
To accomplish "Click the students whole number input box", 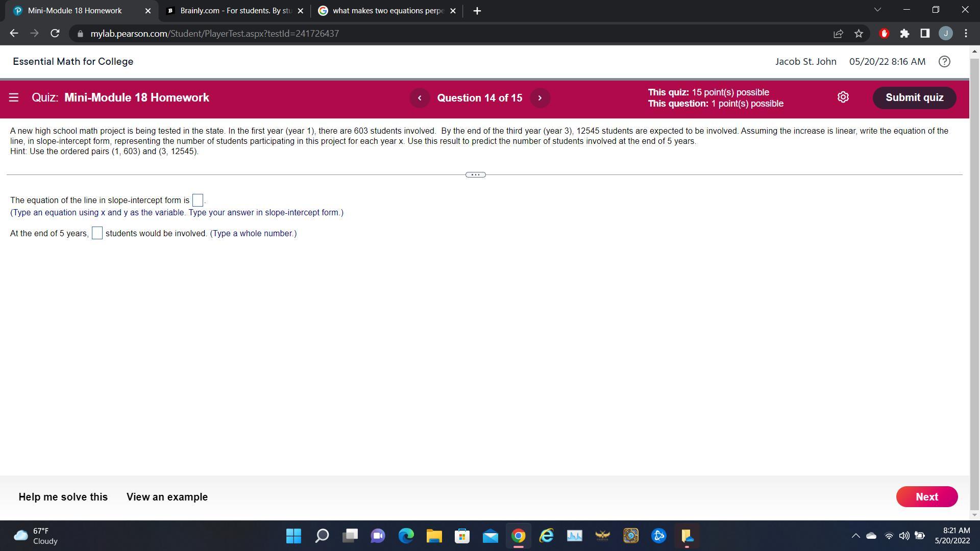I will (97, 234).
